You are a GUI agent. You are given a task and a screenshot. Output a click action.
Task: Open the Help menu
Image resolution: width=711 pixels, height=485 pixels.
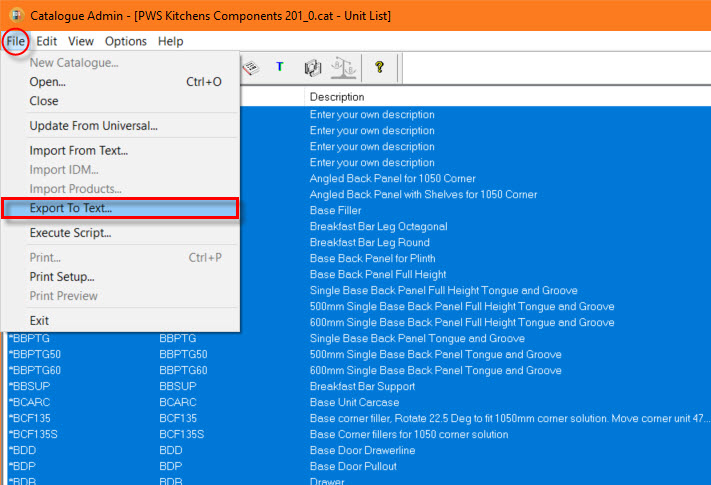[x=170, y=41]
